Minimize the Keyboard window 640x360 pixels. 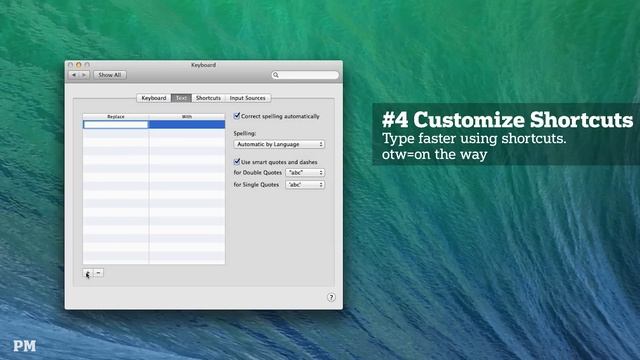click(x=79, y=65)
